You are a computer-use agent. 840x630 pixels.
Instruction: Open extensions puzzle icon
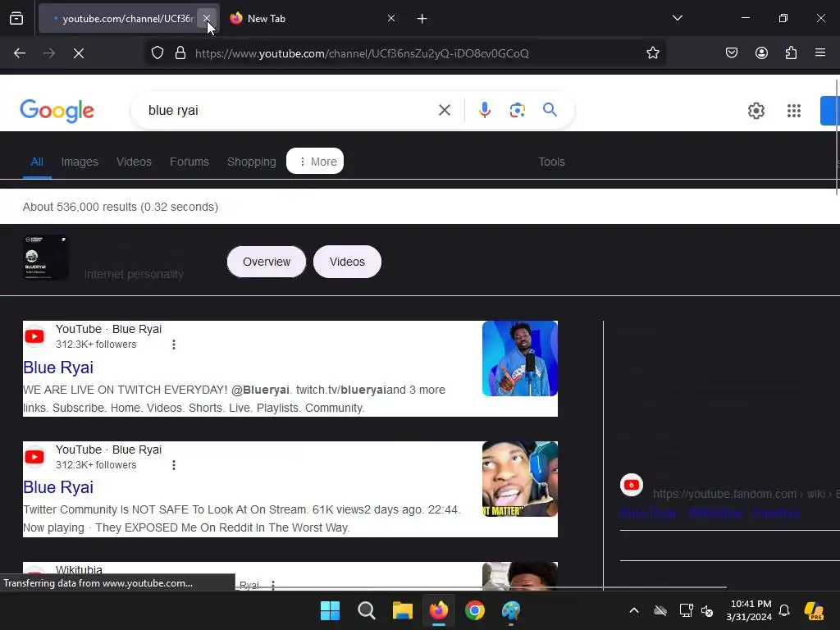click(791, 53)
